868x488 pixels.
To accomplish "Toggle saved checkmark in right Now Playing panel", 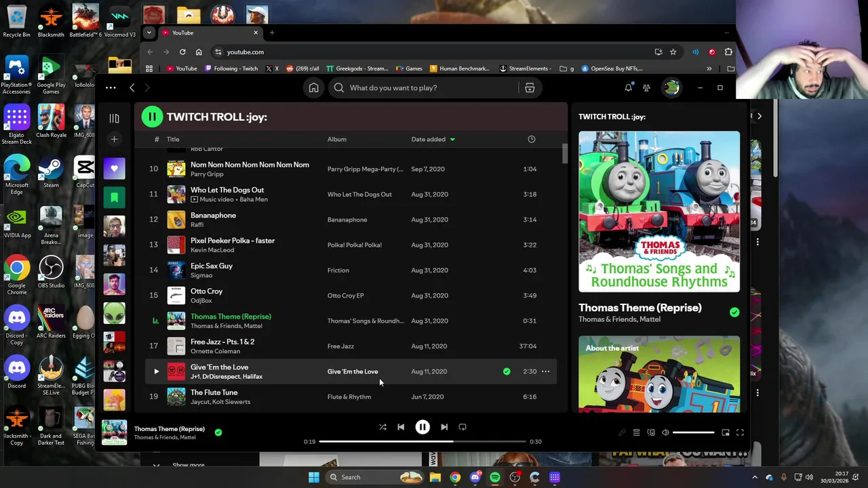I will 734,312.
